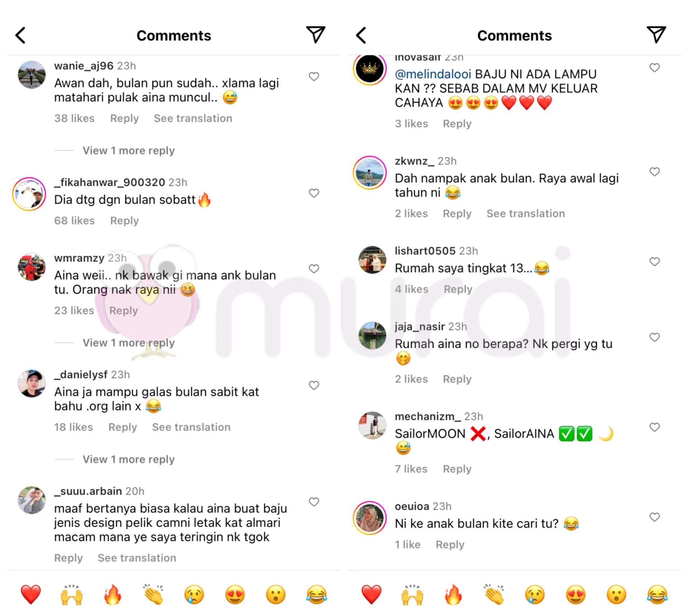Open oeuioa's profile picture

tap(369, 518)
